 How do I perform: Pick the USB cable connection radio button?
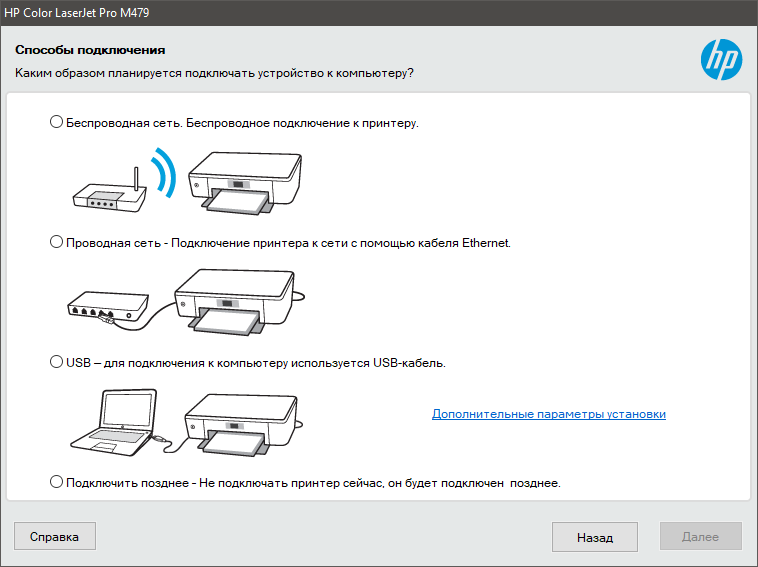tap(57, 362)
